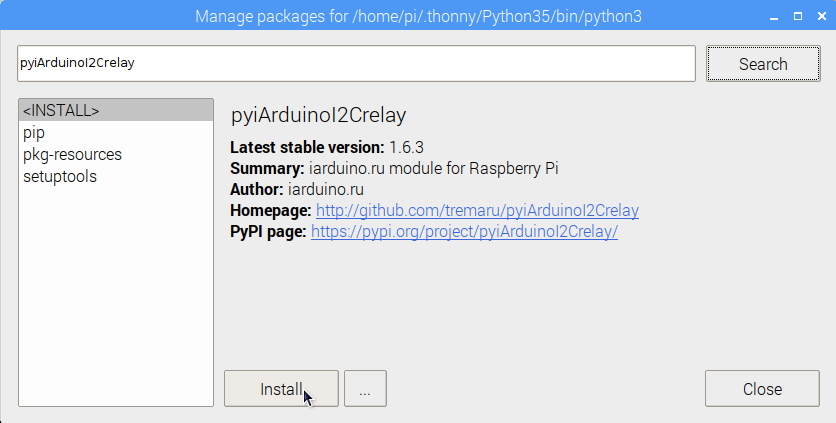The image size is (836, 423).
Task: Click the Author iarduino.ru line
Action: pos(296,189)
